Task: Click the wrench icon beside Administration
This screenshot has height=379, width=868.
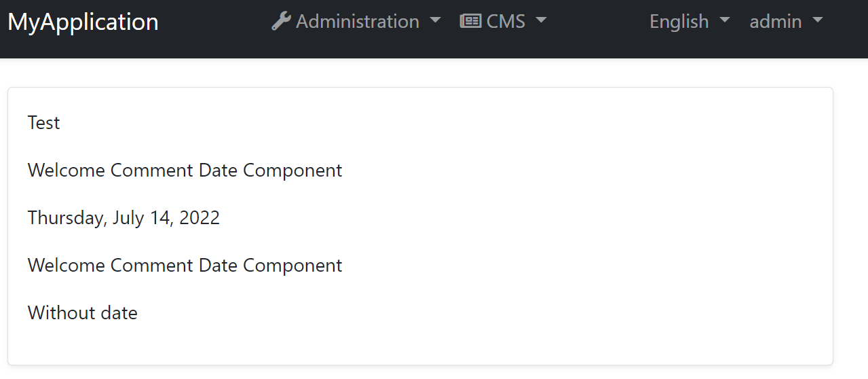Action: point(281,21)
